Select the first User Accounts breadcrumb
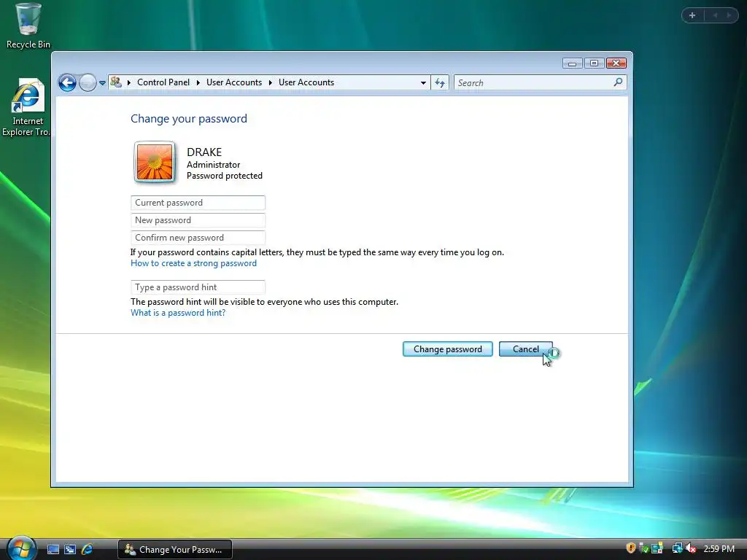The height and width of the screenshot is (560, 747). [234, 82]
